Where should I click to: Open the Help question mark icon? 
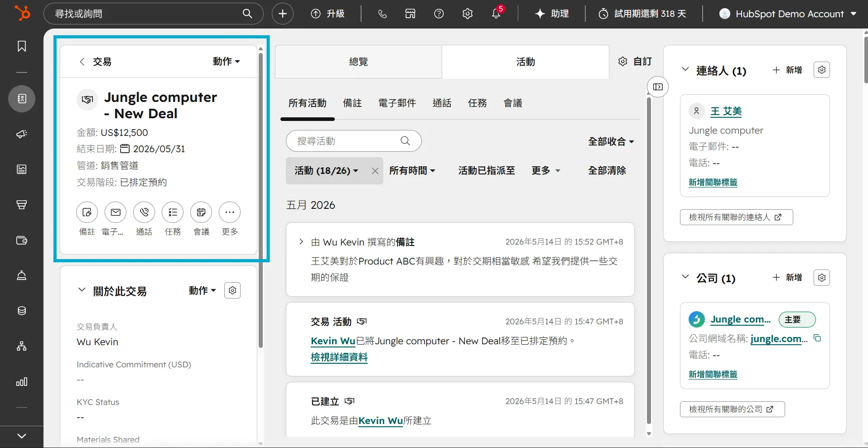pos(439,14)
